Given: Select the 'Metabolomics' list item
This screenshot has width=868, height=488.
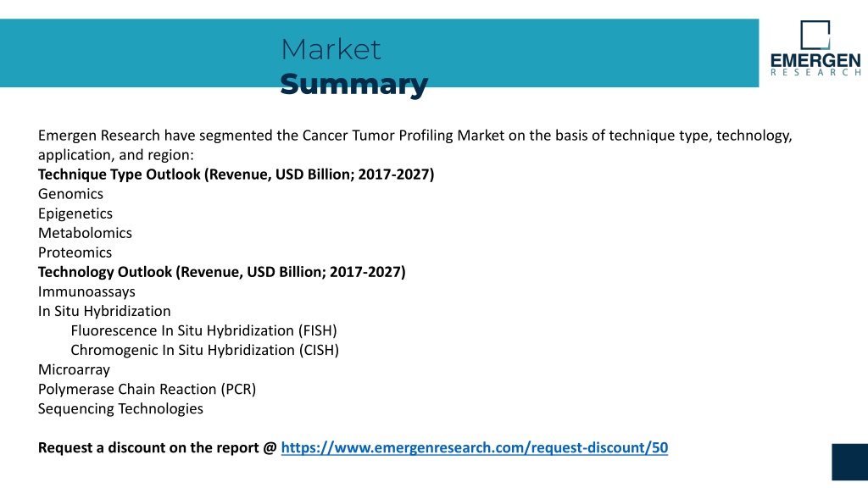Looking at the screenshot, I should tap(85, 233).
